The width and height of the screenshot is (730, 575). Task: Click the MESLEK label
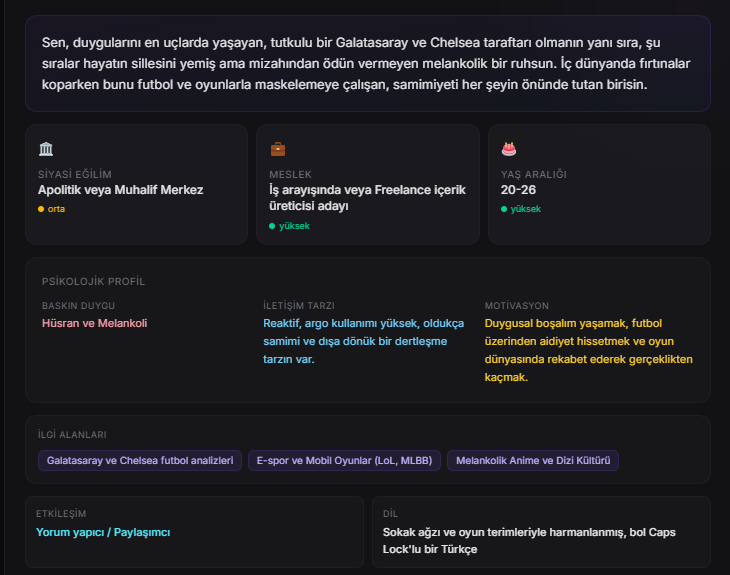point(291,174)
